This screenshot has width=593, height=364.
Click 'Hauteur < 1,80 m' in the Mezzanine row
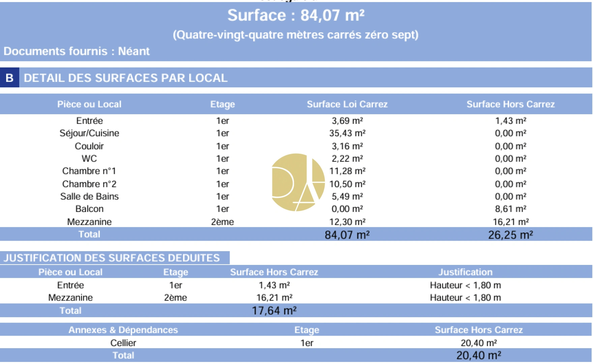[x=466, y=298]
